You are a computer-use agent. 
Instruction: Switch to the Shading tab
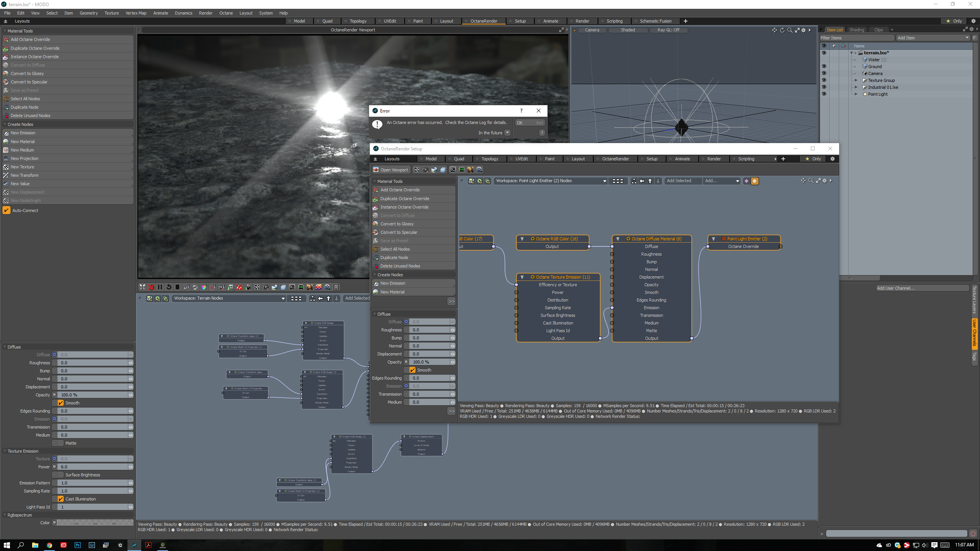coord(856,29)
